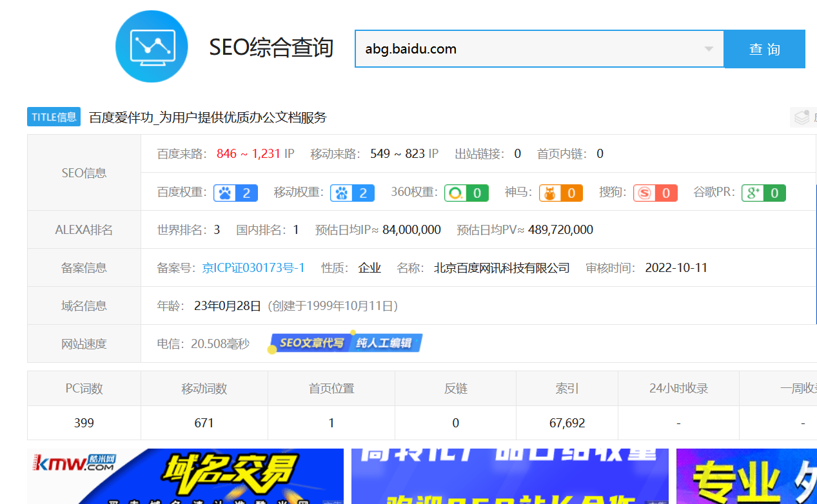The width and height of the screenshot is (817, 504).
Task: Click the 索引 column header
Action: 567,388
